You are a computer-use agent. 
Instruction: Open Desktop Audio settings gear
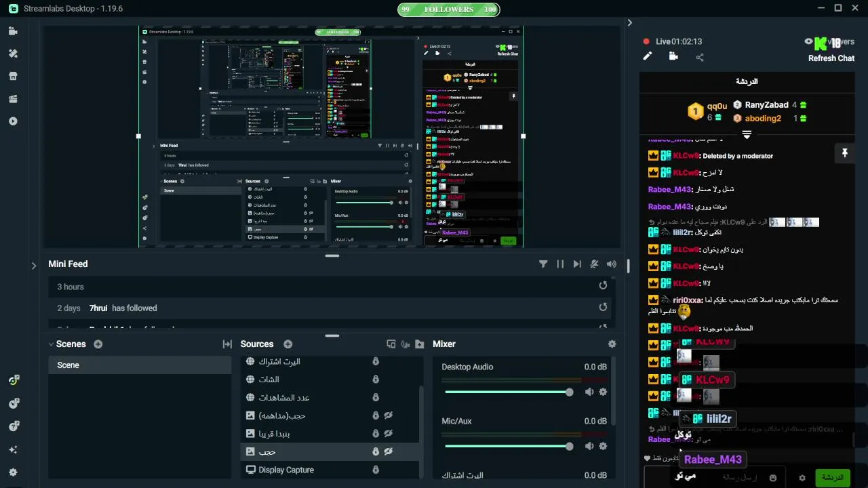(x=603, y=392)
